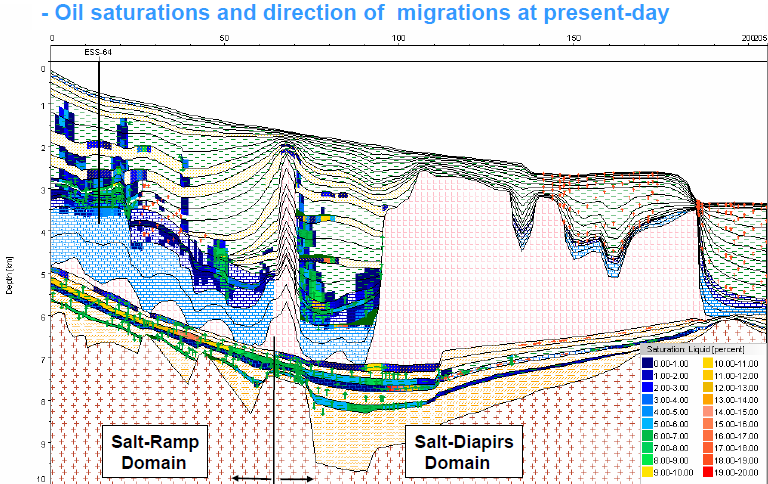Click the Depth [km] axis label

[8, 268]
